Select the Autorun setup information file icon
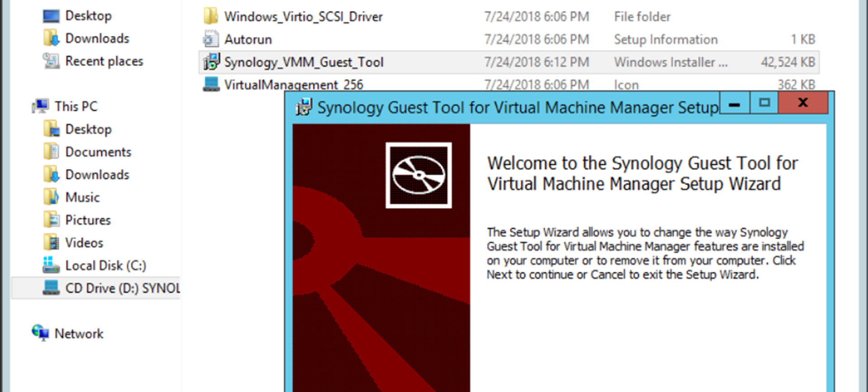868x392 pixels. (210, 39)
